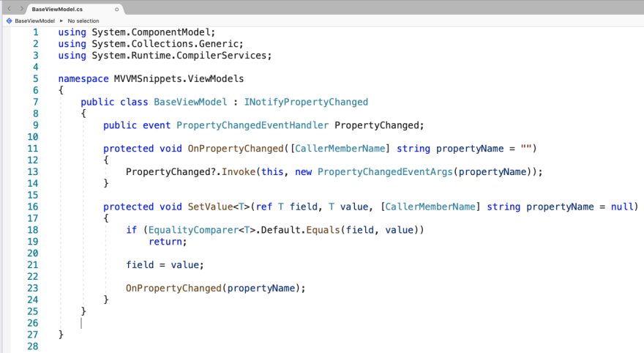This screenshot has height=353, width=644.
Task: Click on PropertyChangedEventHandler type
Action: pos(252,125)
